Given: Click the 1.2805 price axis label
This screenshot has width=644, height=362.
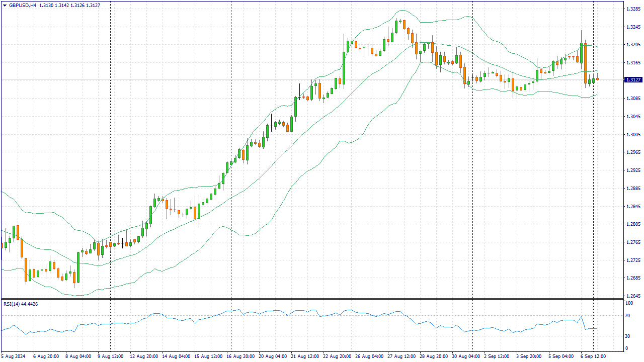Looking at the screenshot, I should click(633, 224).
